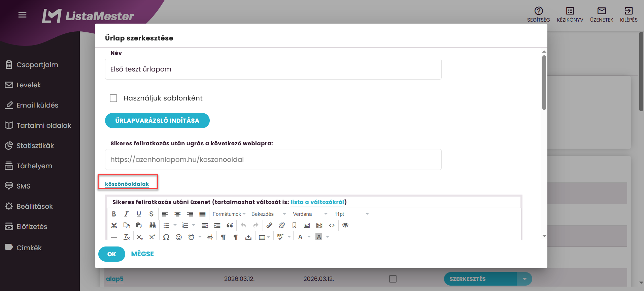Open the 11pt font size dropdown

(x=351, y=214)
